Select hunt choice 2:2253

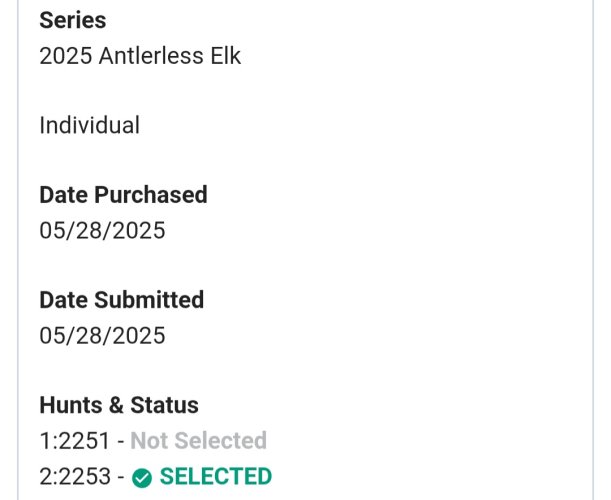76,476
